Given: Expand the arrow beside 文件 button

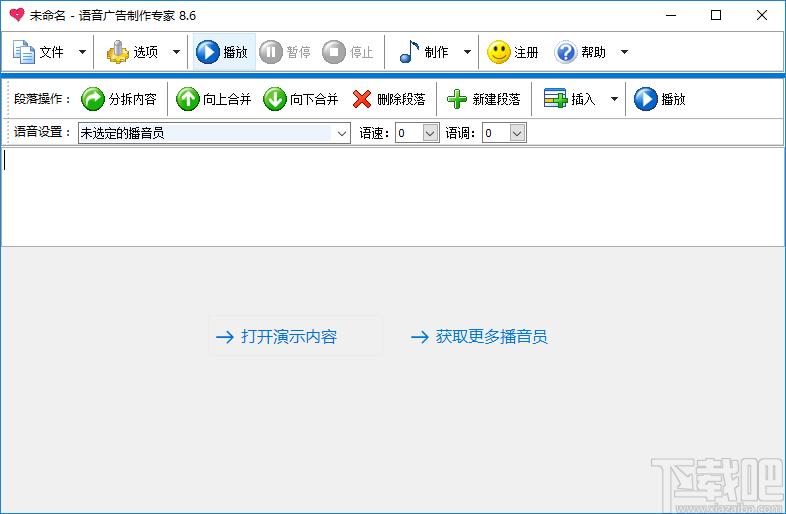Looking at the screenshot, I should 82,52.
